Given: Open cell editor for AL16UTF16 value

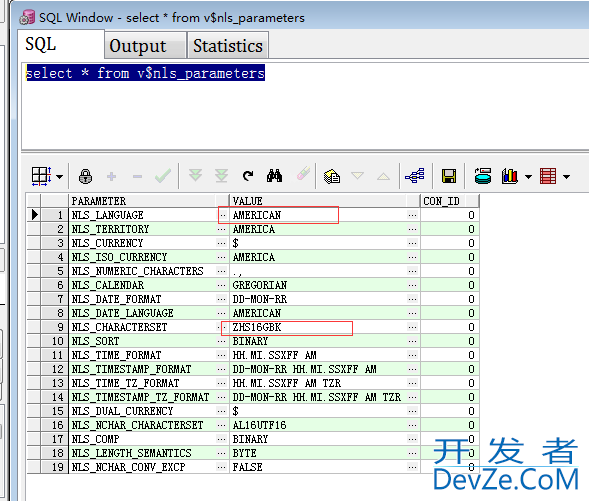Looking at the screenshot, I should click(x=412, y=425).
